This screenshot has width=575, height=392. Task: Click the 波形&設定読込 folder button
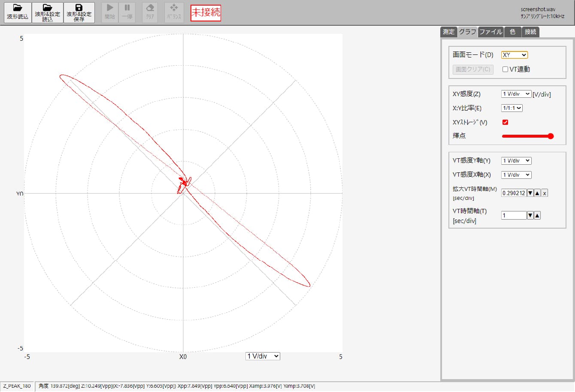pyautogui.click(x=48, y=12)
